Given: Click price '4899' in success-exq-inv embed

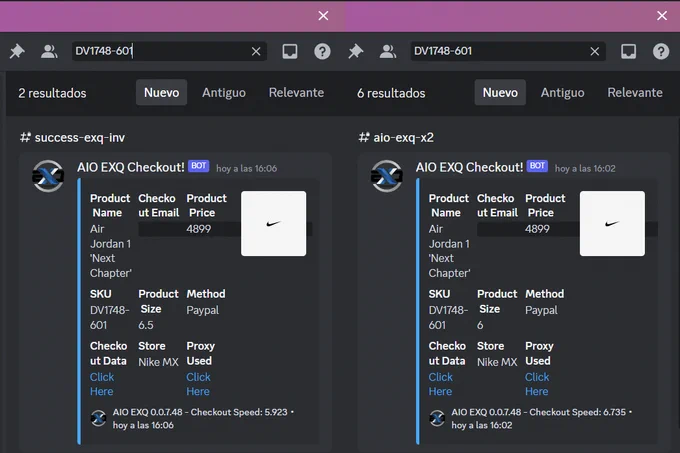Looking at the screenshot, I should pyautogui.click(x=199, y=229).
